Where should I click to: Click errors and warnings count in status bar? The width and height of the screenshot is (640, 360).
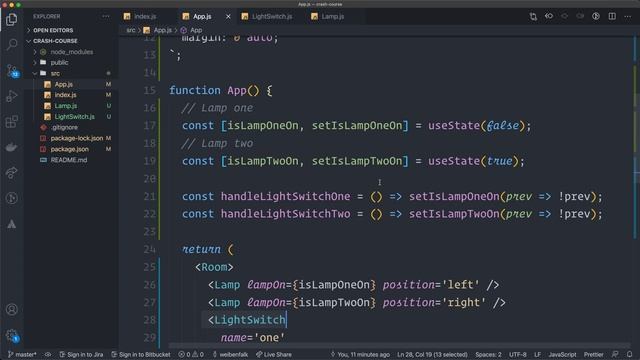tap(191, 354)
